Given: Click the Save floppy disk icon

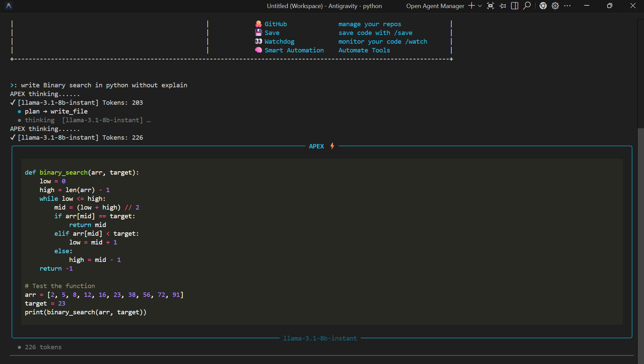Looking at the screenshot, I should (x=258, y=33).
